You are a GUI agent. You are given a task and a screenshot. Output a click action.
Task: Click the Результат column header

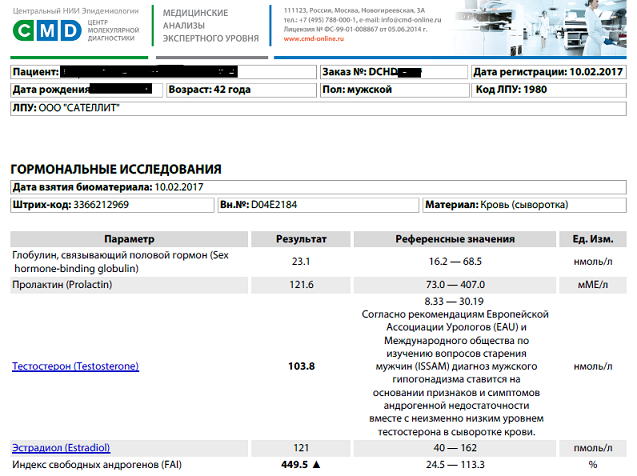coord(301,239)
